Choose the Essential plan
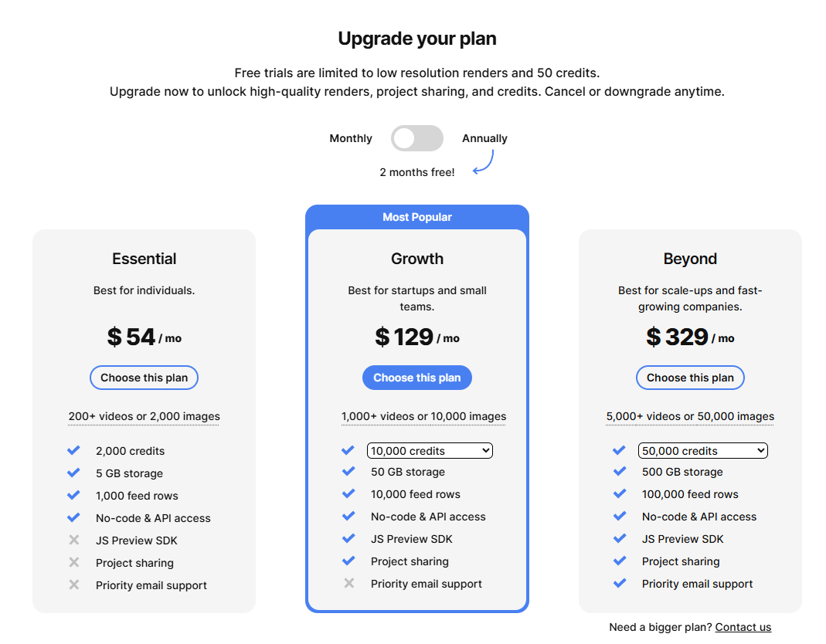Viewport: 826px width, 644px height. coord(144,378)
